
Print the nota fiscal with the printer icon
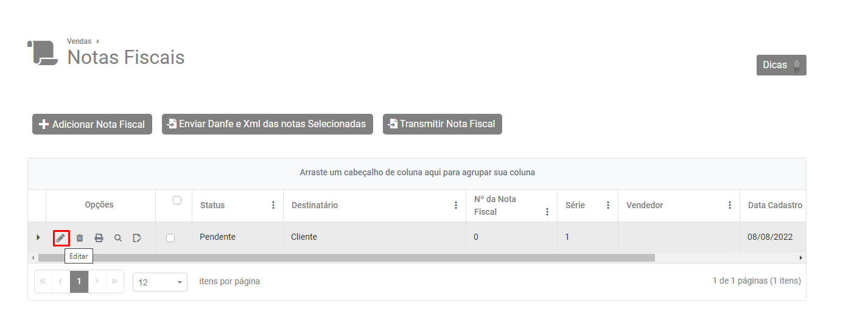click(x=99, y=237)
